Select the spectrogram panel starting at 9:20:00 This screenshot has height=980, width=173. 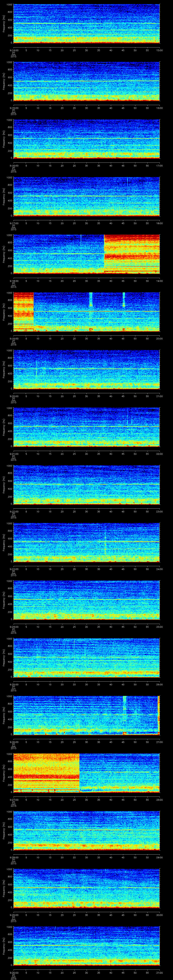click(x=86, y=369)
